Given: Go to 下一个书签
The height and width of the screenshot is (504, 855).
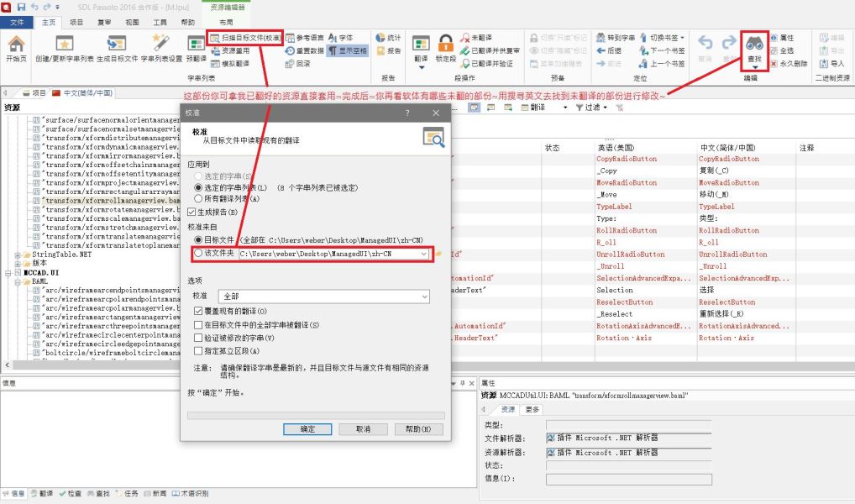Looking at the screenshot, I should click(x=662, y=50).
